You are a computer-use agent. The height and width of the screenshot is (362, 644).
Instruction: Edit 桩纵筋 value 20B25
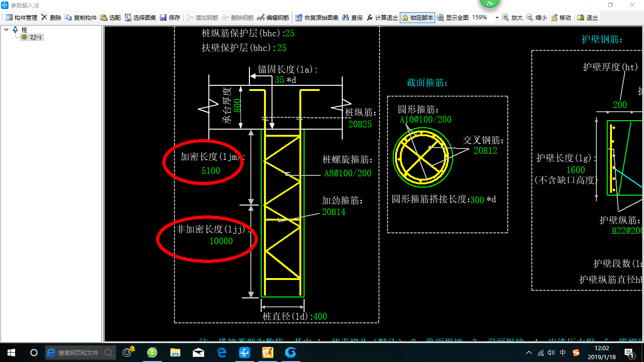pyautogui.click(x=360, y=124)
